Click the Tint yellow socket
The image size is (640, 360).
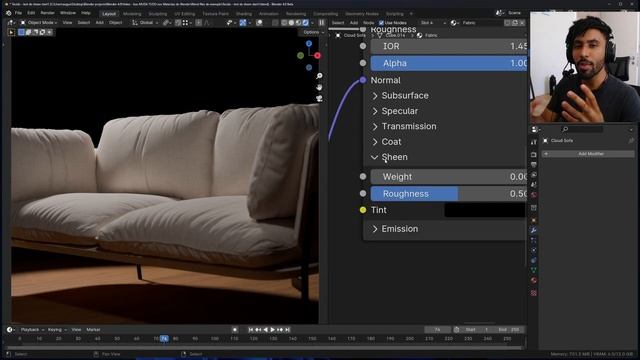pos(363,210)
